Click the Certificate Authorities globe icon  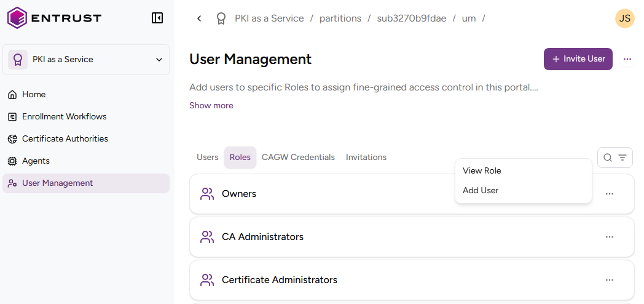pos(12,139)
